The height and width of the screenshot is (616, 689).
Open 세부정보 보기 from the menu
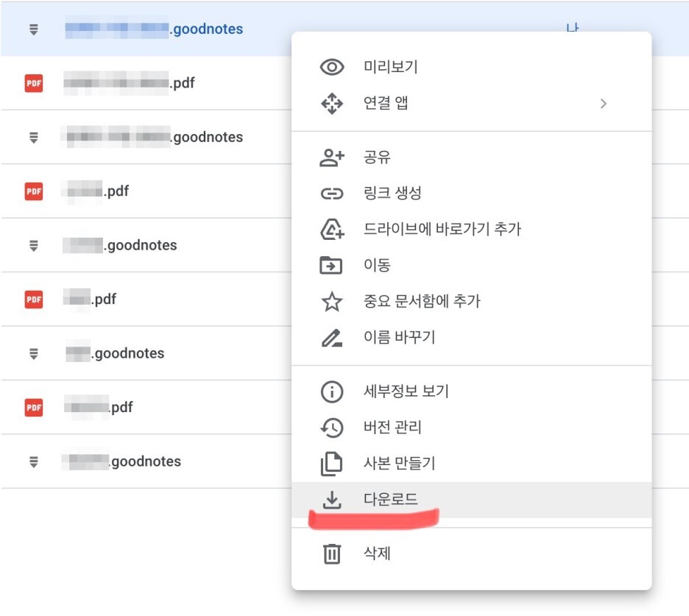472,392
